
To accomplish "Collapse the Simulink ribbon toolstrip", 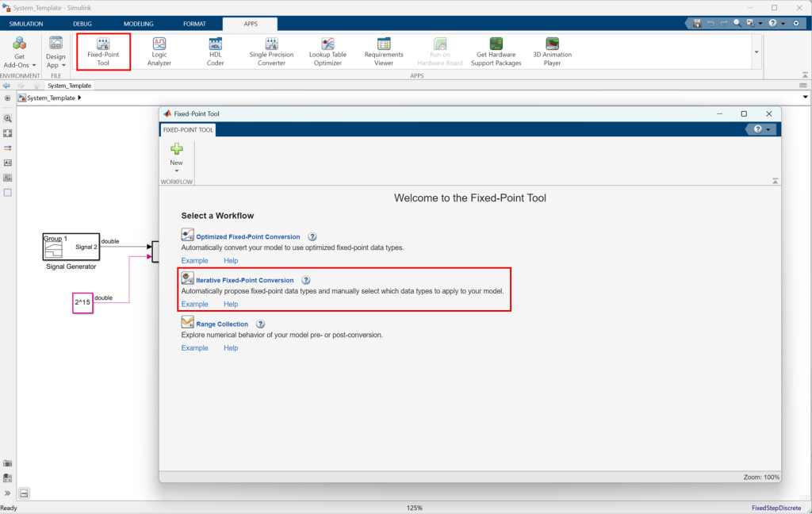I will tap(805, 75).
